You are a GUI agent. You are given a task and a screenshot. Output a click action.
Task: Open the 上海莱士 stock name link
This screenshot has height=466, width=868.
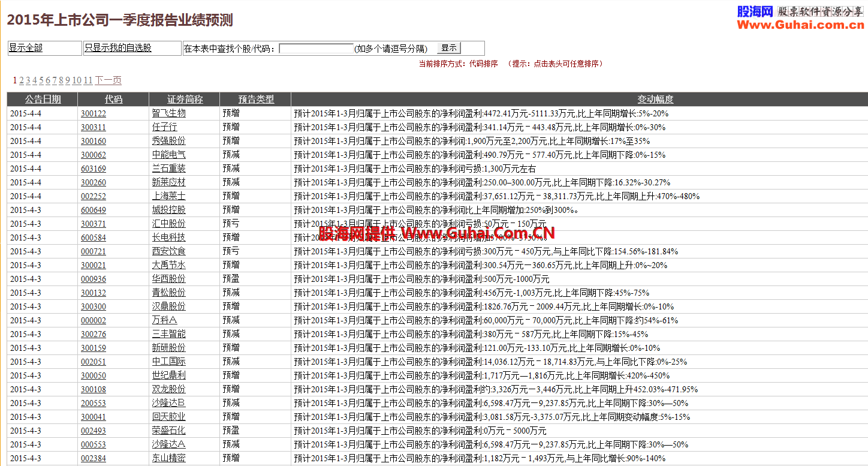169,196
